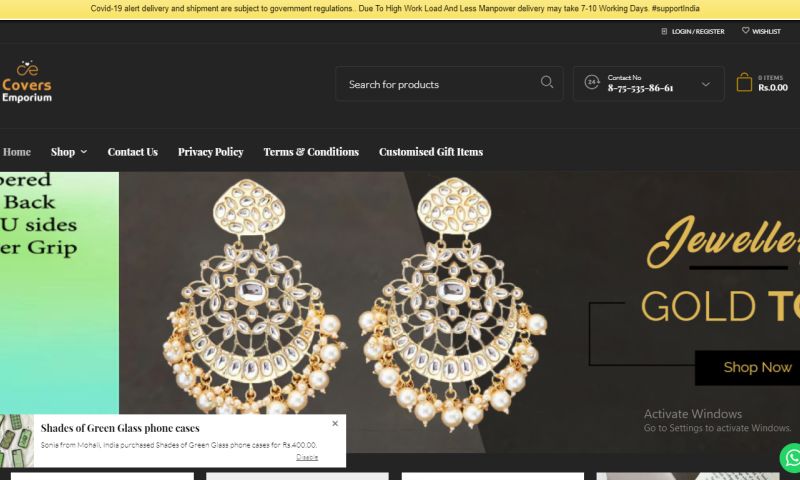Viewport: 800px width, 480px height.
Task: Close the purchase notification popup
Action: click(335, 423)
